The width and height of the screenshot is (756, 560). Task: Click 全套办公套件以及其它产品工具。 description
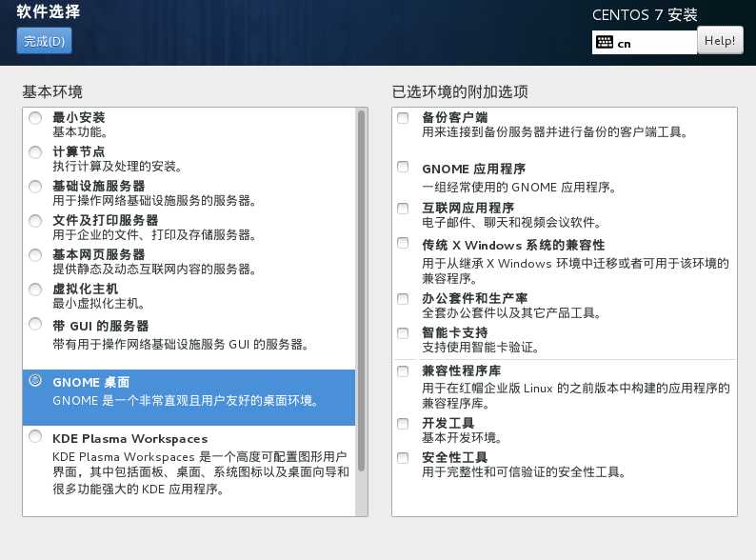512,313
